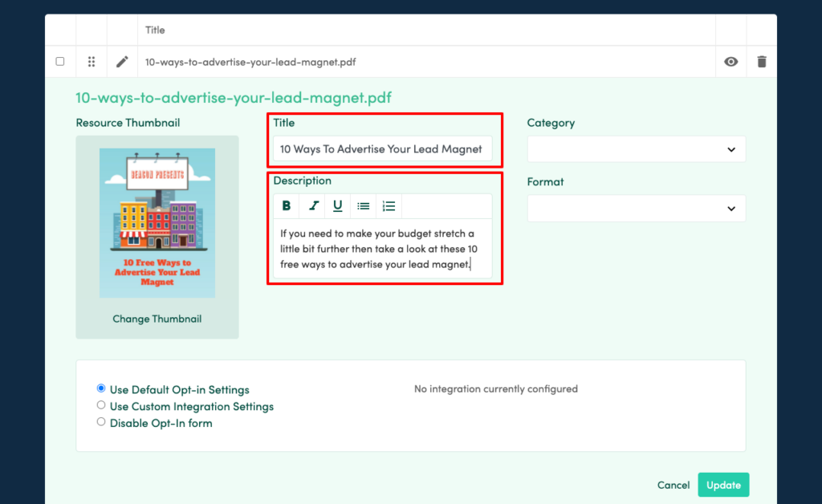
Task: Click the green PDF filename heading
Action: point(234,97)
